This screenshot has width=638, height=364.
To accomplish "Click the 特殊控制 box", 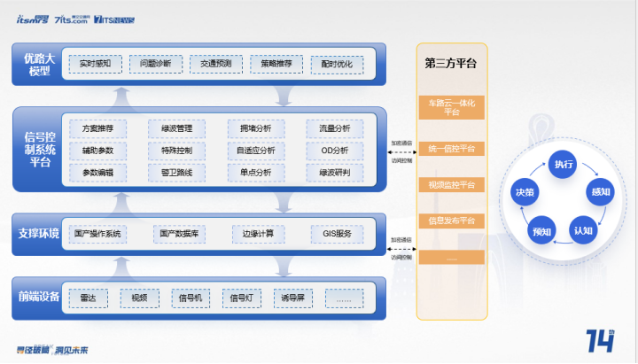I will (x=176, y=151).
